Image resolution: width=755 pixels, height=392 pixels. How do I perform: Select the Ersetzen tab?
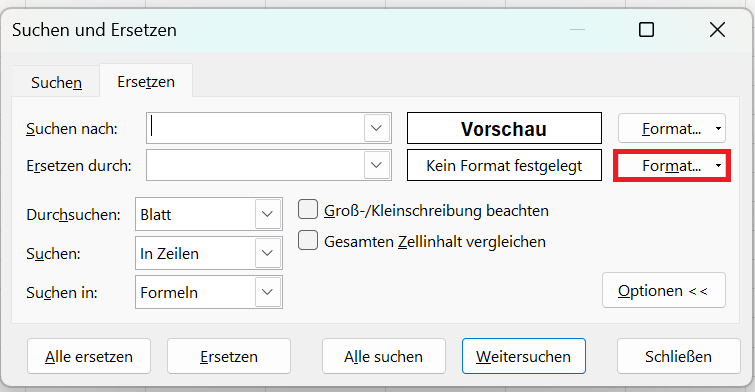click(146, 81)
